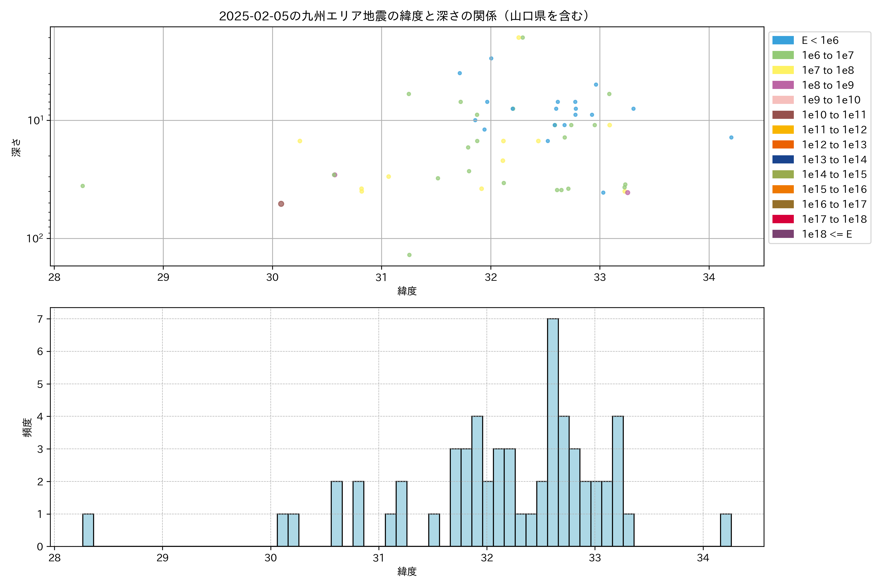
Task: Click the green scatter point near latitude 28.3
Action: tap(83, 186)
